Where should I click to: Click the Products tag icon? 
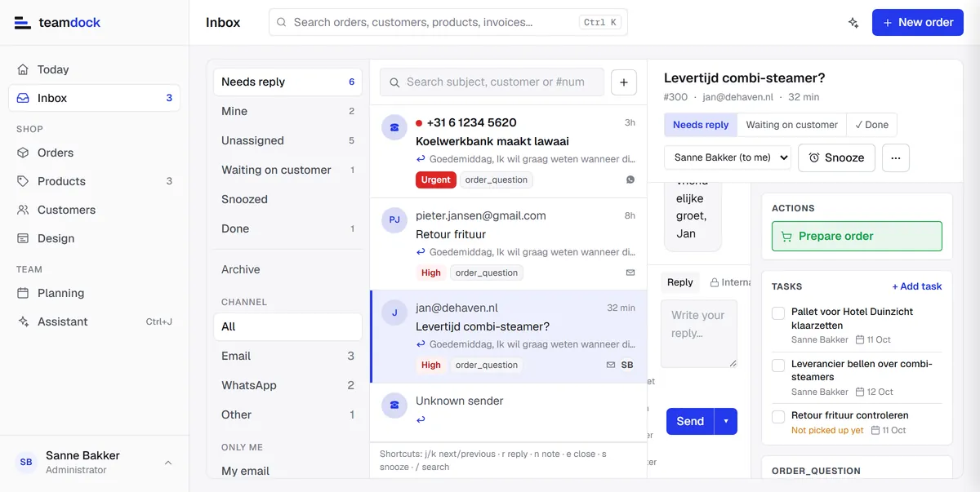coord(23,181)
